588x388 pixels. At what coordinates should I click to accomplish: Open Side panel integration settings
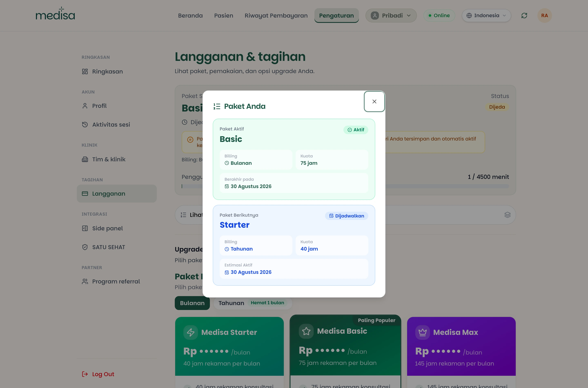point(117,228)
